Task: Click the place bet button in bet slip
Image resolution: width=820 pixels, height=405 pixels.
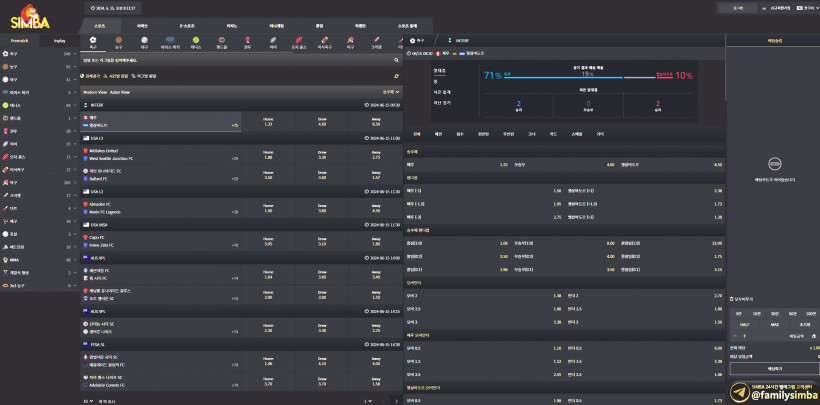Action: 775,369
